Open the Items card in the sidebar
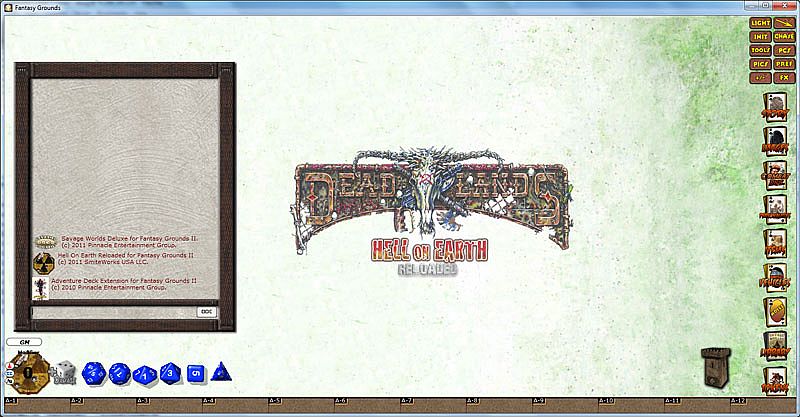 coord(775,243)
